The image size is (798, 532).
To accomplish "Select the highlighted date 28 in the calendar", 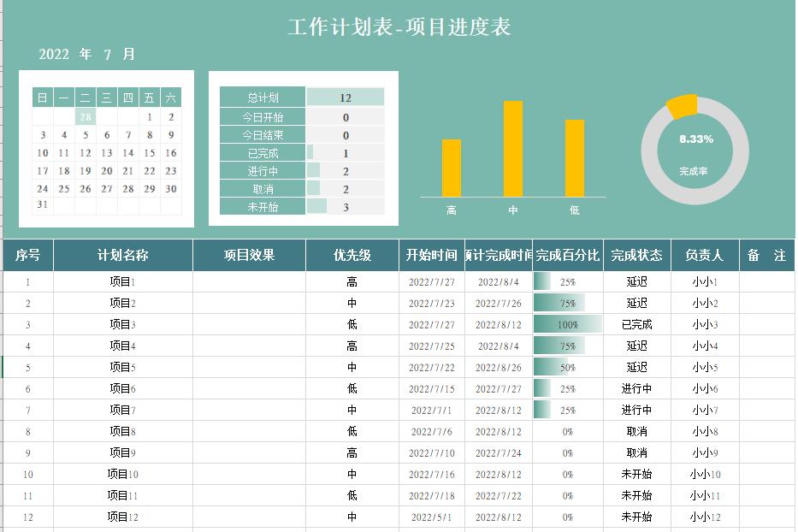I will coord(84,115).
